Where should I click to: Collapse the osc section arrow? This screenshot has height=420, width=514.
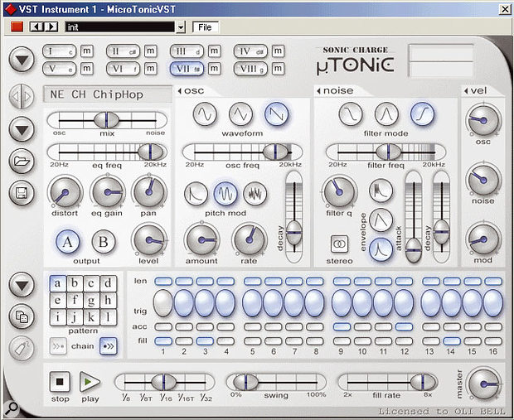180,91
